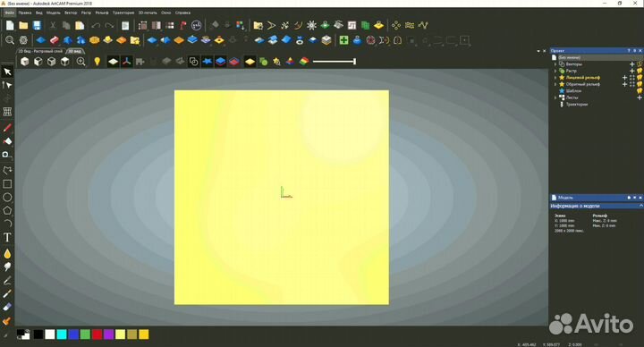This screenshot has height=347, width=644.
Task: Toggle visibility bulb for Векторы row
Action: coord(640,64)
